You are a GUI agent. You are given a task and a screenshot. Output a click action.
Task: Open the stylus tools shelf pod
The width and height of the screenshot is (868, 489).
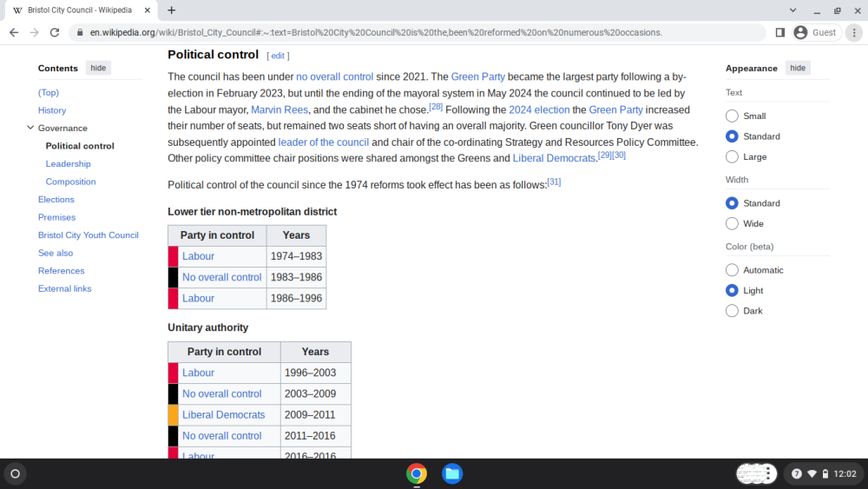pos(757,473)
